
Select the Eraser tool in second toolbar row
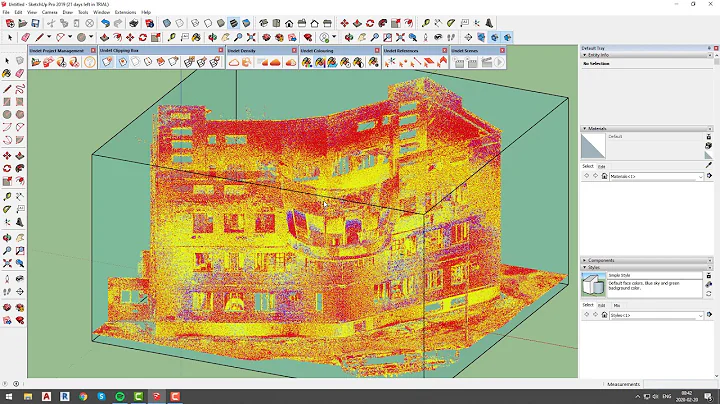(25, 37)
